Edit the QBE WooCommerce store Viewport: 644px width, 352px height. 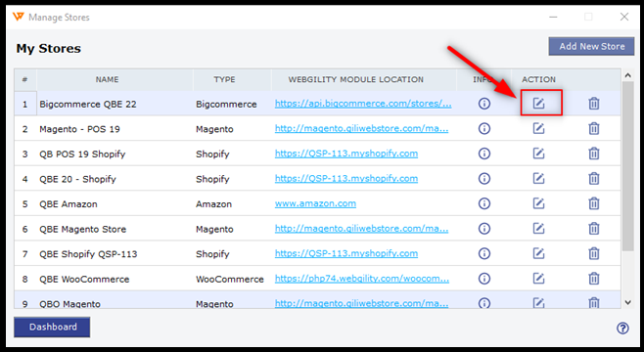click(x=538, y=279)
